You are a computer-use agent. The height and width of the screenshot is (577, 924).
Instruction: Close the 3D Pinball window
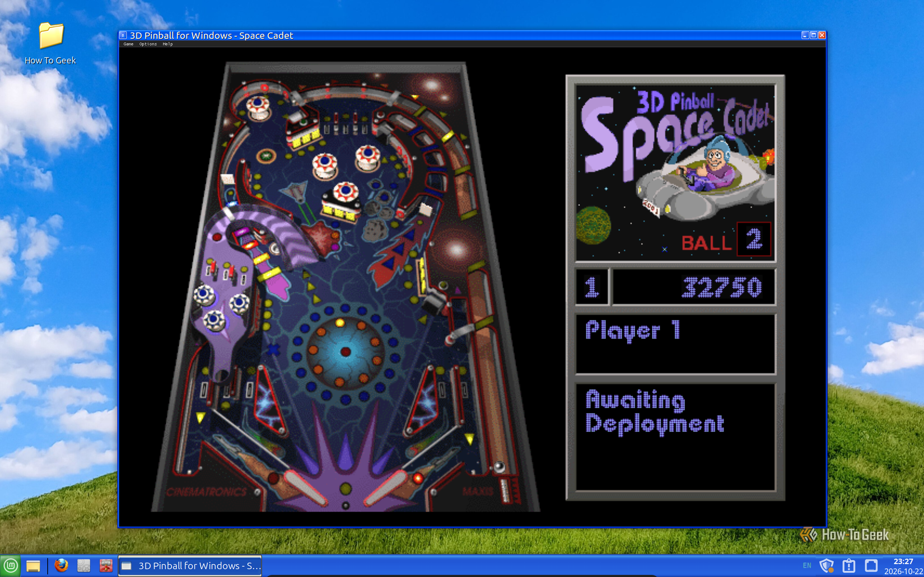pos(822,35)
